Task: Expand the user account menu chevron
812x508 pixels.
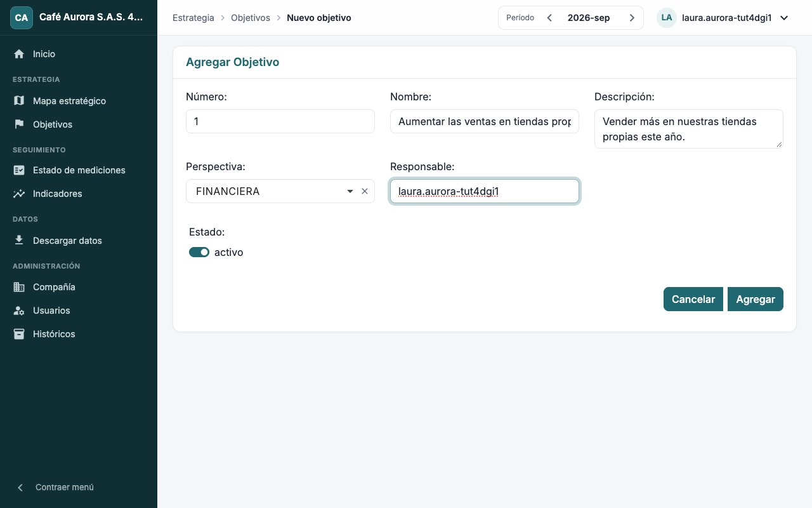Action: click(784, 18)
